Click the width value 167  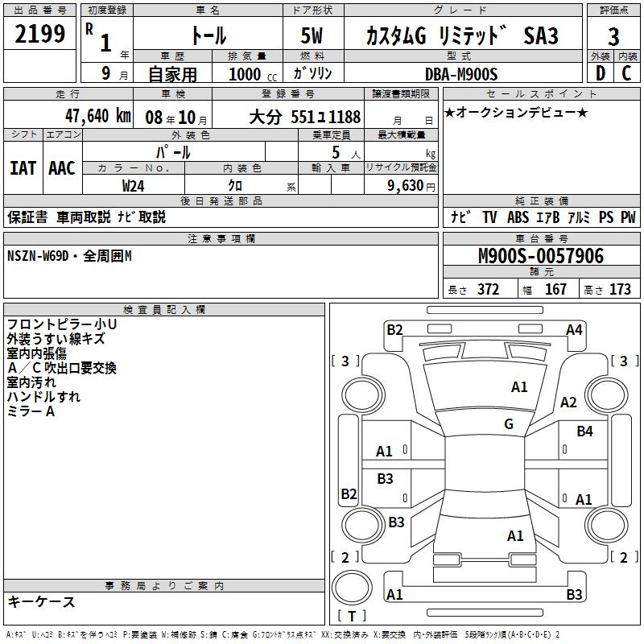coord(555,290)
